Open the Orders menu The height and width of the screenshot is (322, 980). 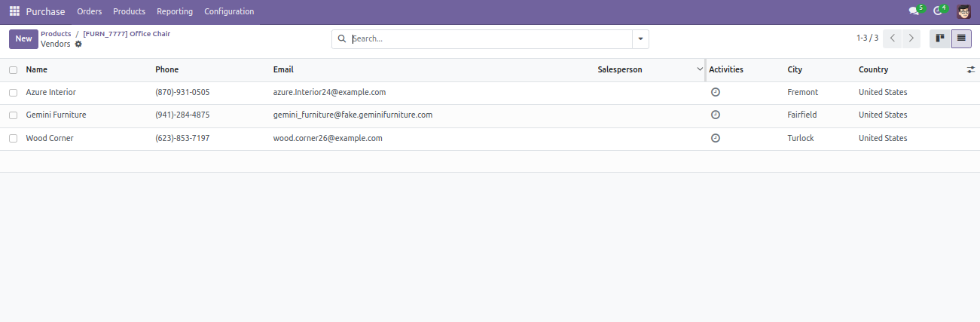click(x=90, y=11)
